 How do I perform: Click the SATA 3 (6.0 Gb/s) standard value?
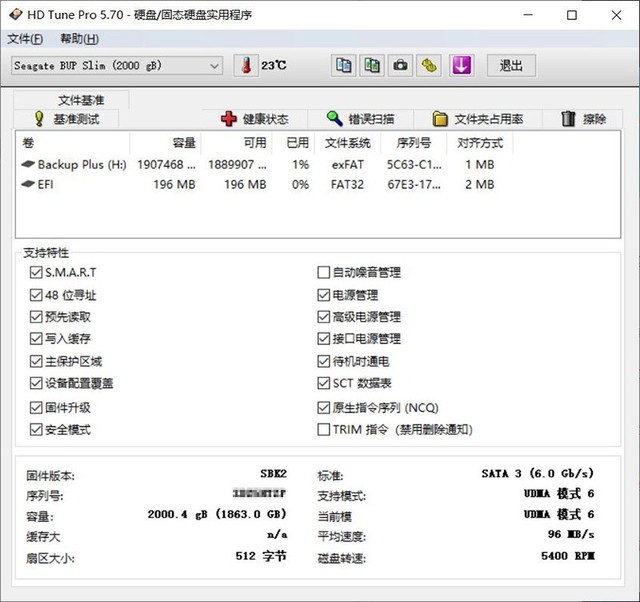538,473
